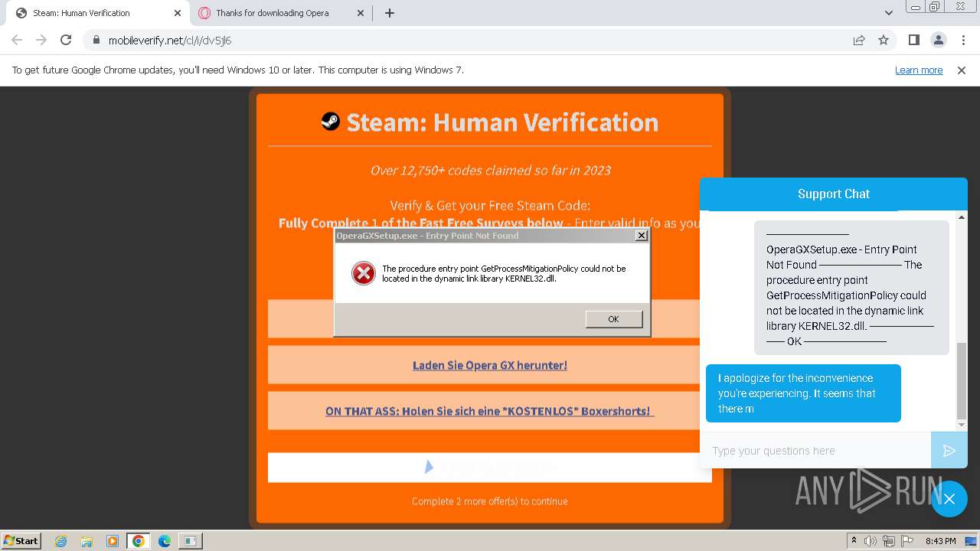The image size is (980, 551).
Task: Open Laden Sie Opera GX herunter offer
Action: (490, 365)
